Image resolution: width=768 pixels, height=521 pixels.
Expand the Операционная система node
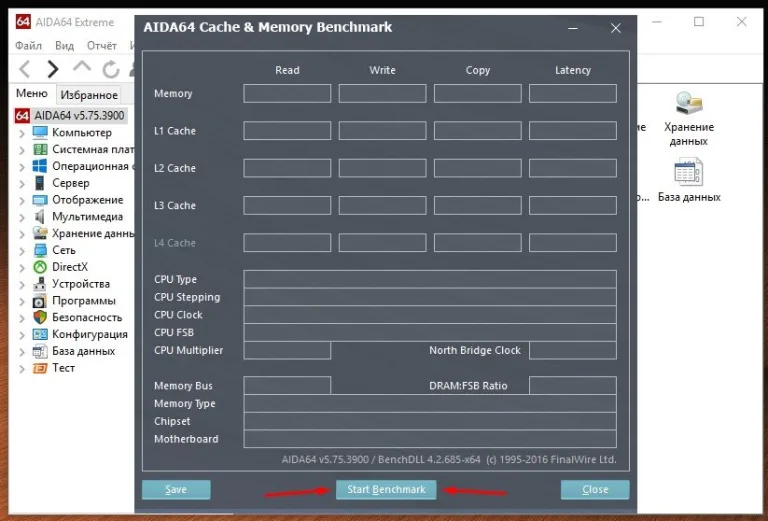[22, 166]
